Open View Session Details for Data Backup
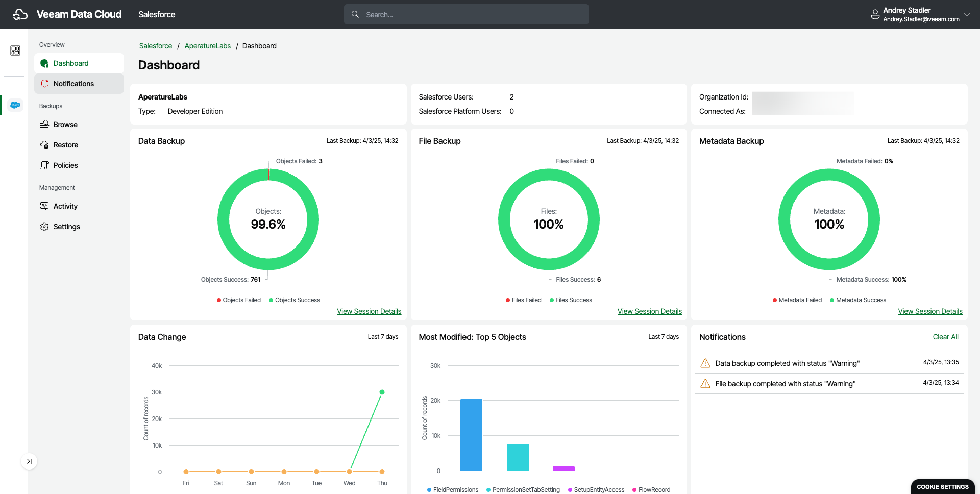 click(x=369, y=311)
